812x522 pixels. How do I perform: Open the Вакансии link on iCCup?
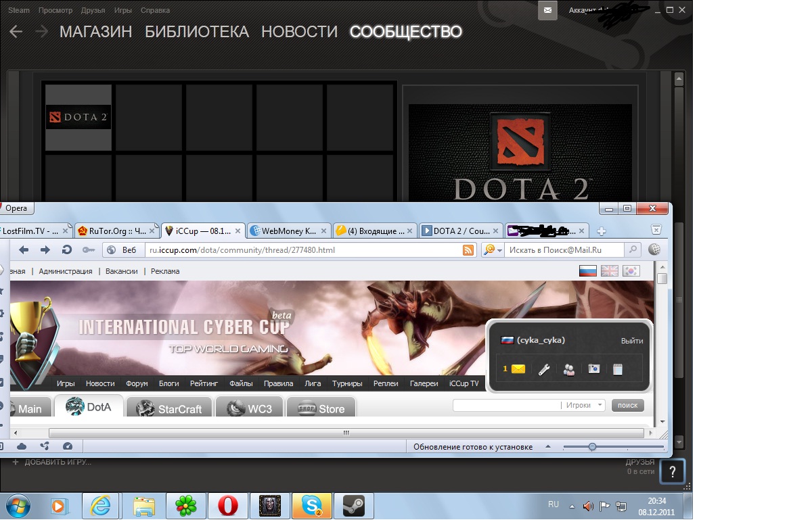pos(122,271)
